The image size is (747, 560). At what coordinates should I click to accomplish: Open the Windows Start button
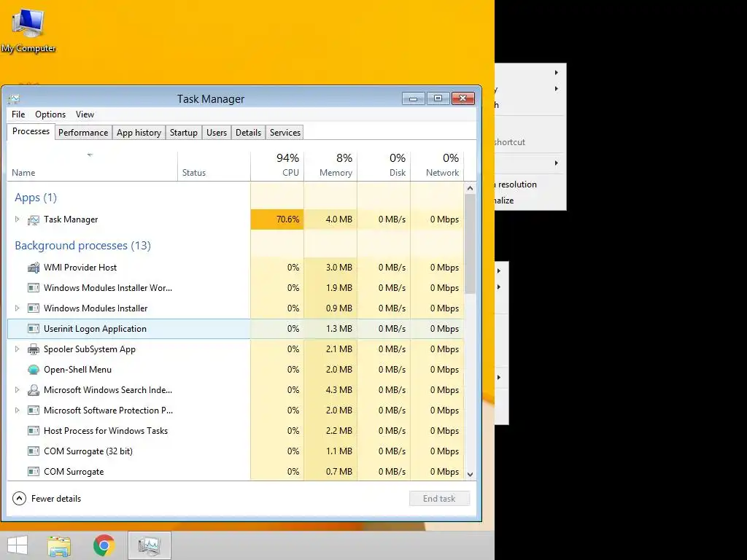point(18,545)
